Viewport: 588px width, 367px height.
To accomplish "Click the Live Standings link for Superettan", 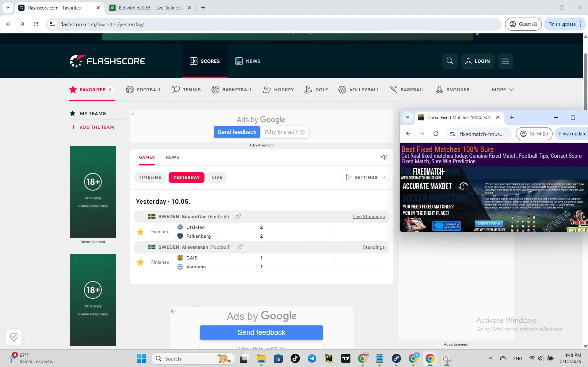I will 369,216.
